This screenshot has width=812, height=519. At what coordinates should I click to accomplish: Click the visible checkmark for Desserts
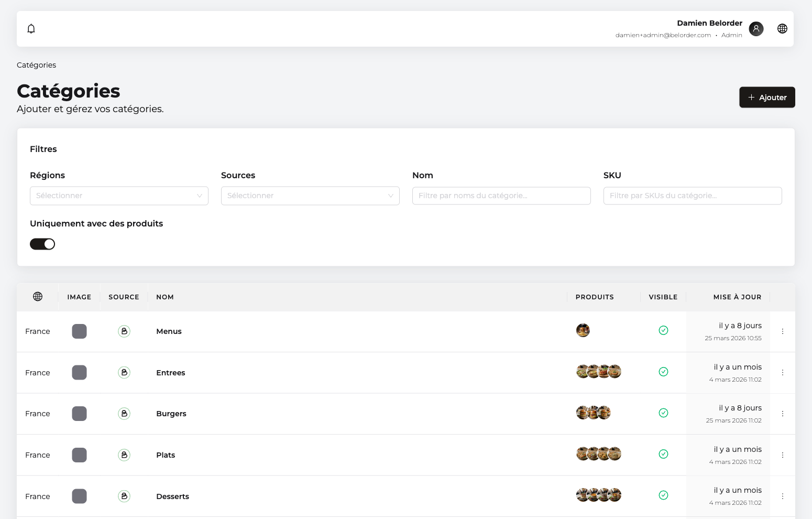coord(663,495)
